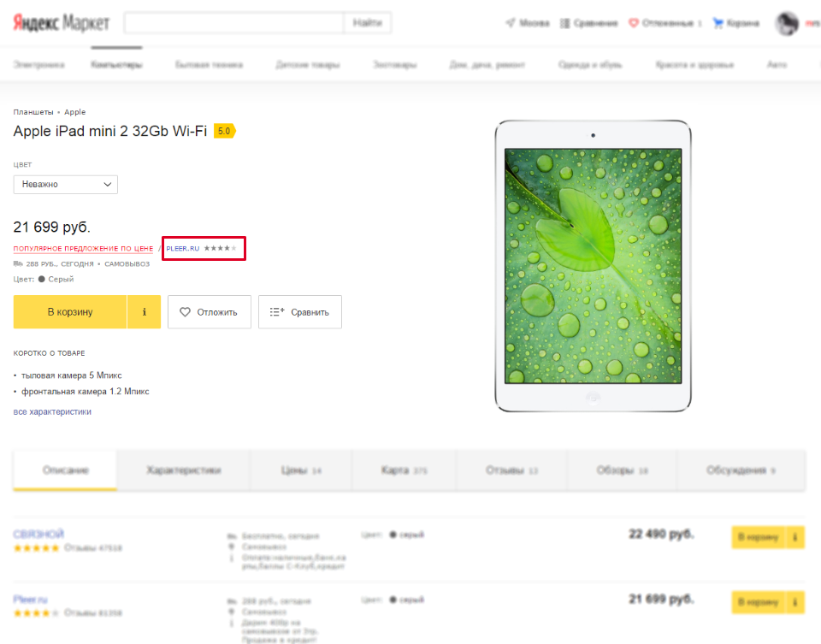The width and height of the screenshot is (821, 644).
Task: Switch to the Цены tab
Action: (301, 470)
